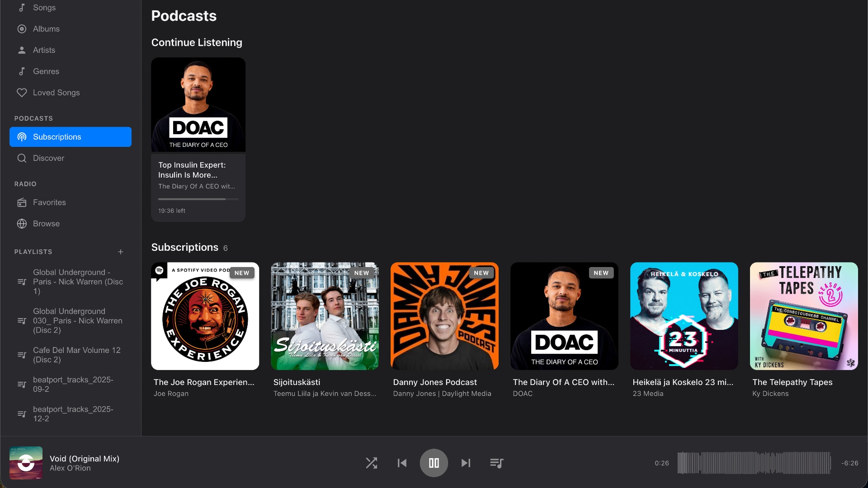Viewport: 868px width, 488px height.
Task: Open Cafe Del Mar Volume 12 playlist
Action: point(71,355)
